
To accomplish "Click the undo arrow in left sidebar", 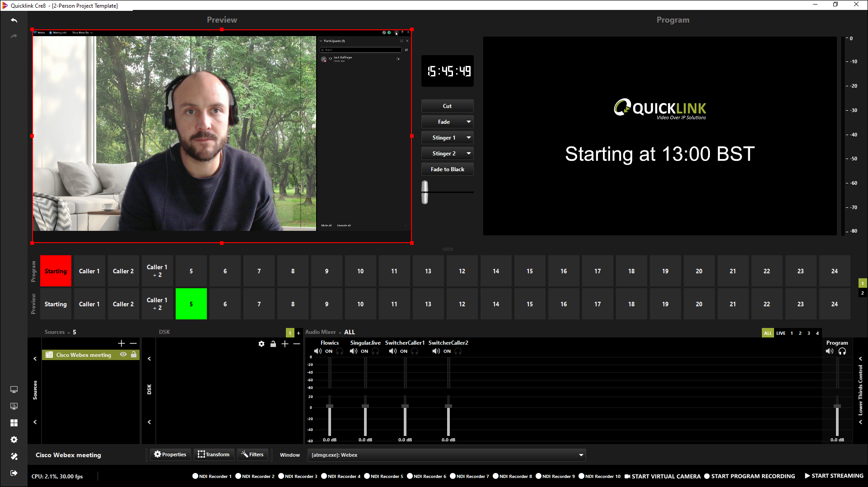I will tap(14, 20).
